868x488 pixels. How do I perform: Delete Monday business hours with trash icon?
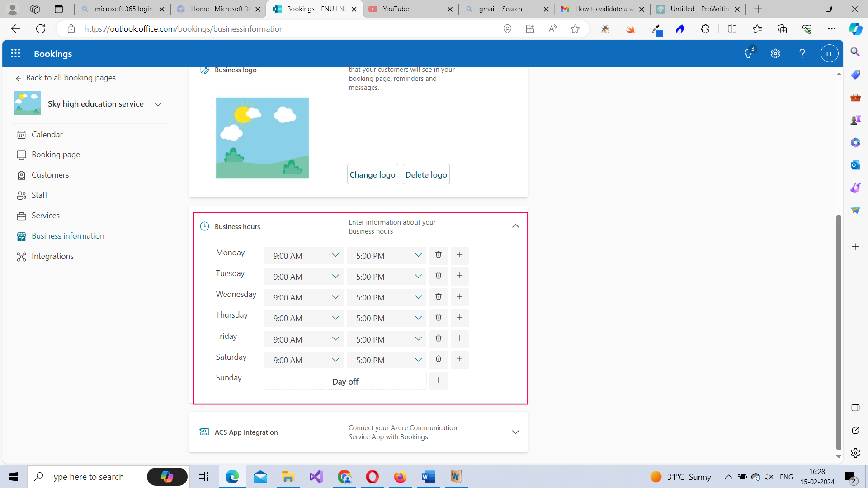point(438,255)
